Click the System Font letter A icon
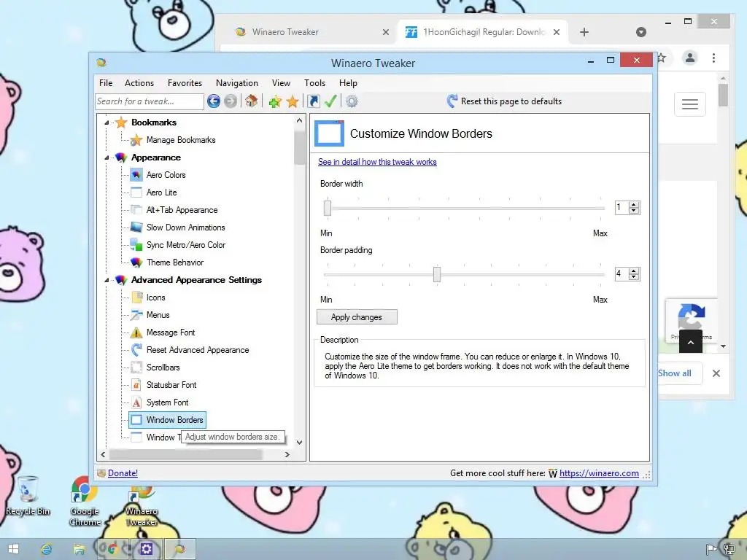The height and width of the screenshot is (560, 747). click(x=136, y=402)
